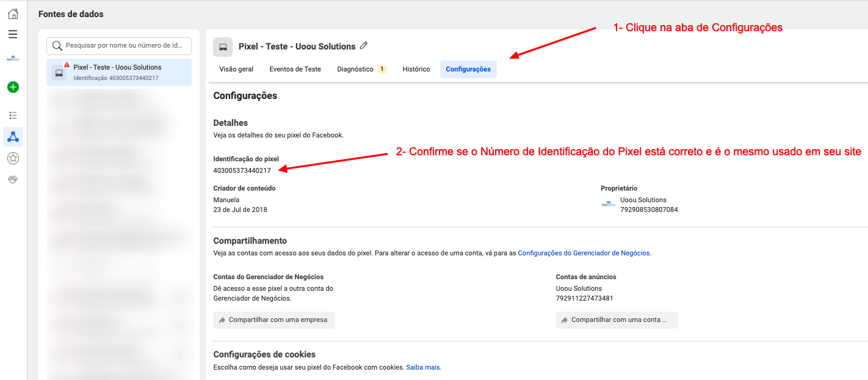Screen dimensions: 868x380
Task: Switch to the Histórico tab
Action: [416, 69]
